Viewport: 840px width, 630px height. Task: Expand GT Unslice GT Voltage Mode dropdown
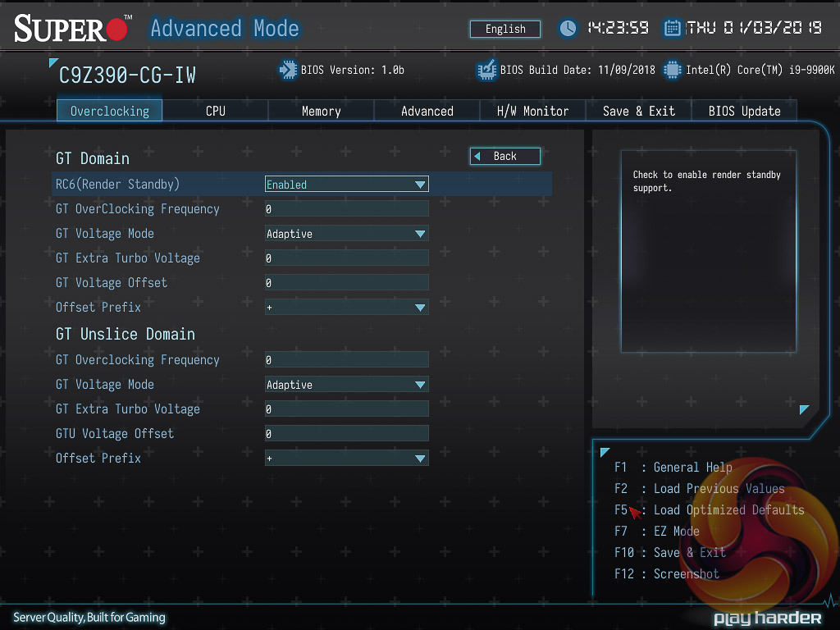(347, 385)
